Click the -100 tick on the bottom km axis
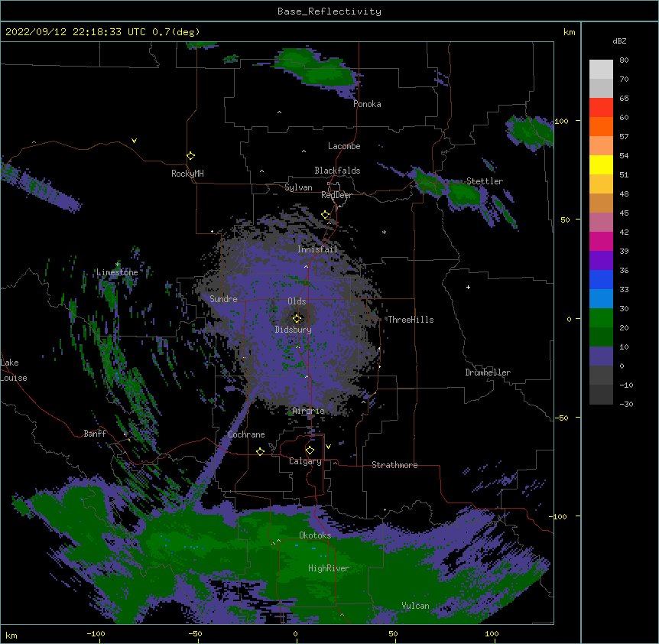Image resolution: width=659 pixels, height=644 pixels. 96,633
